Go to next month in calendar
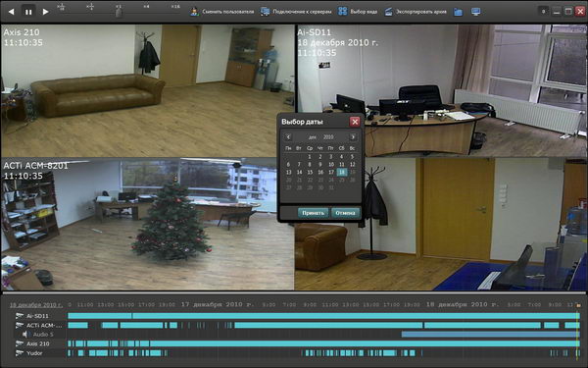 click(353, 137)
